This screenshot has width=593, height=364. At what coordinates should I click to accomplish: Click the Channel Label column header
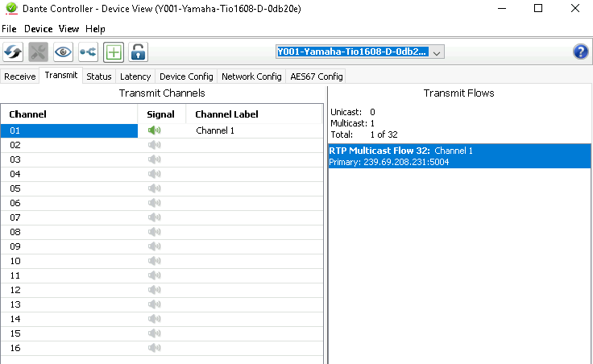pos(254,114)
